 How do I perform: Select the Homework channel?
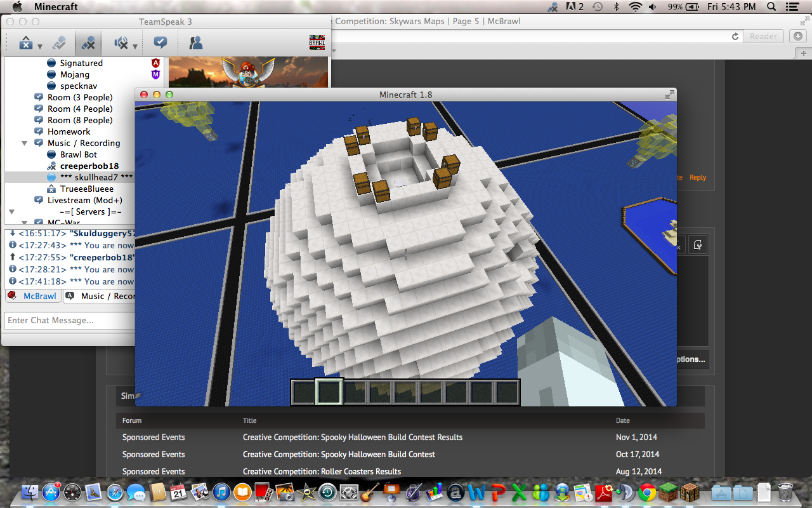[x=69, y=131]
